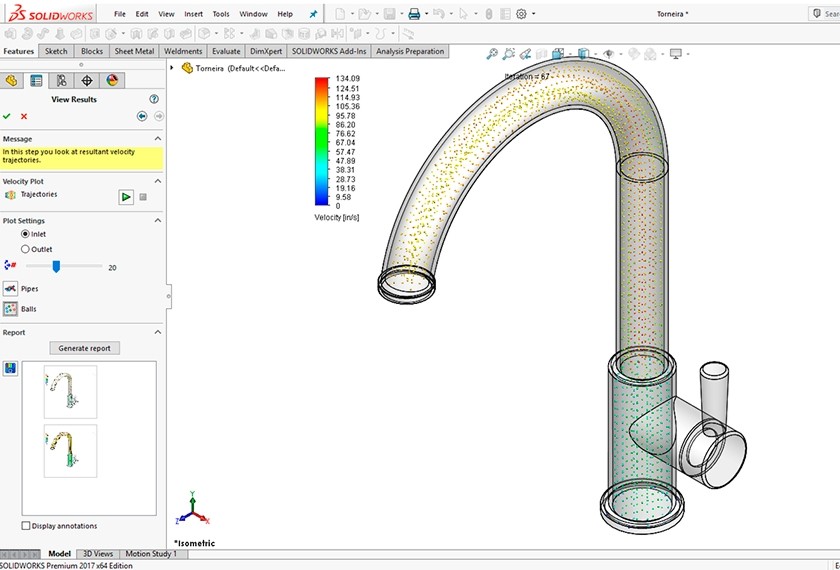Screen dimensions: 840x570
Task: Open the DisplayManager color wheel tab
Action: pos(112,80)
